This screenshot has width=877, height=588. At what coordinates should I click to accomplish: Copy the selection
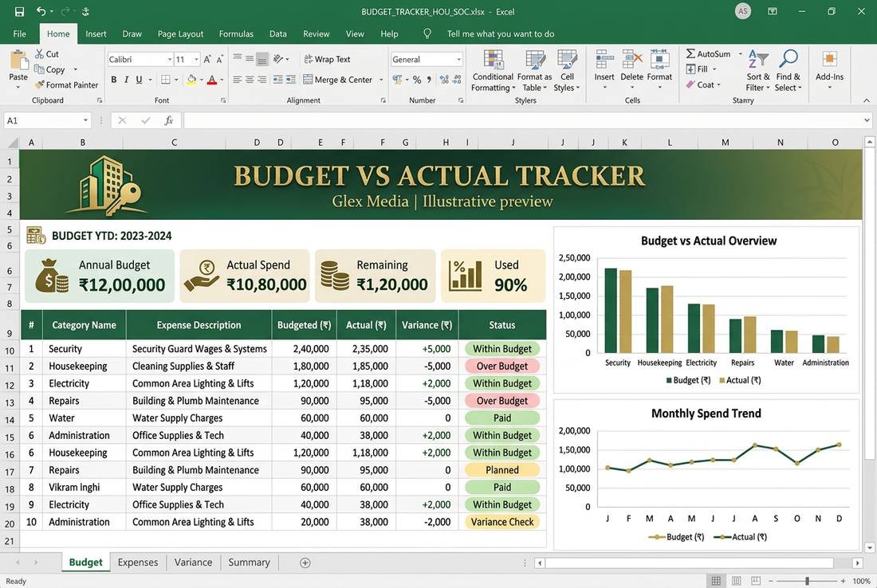coord(49,69)
